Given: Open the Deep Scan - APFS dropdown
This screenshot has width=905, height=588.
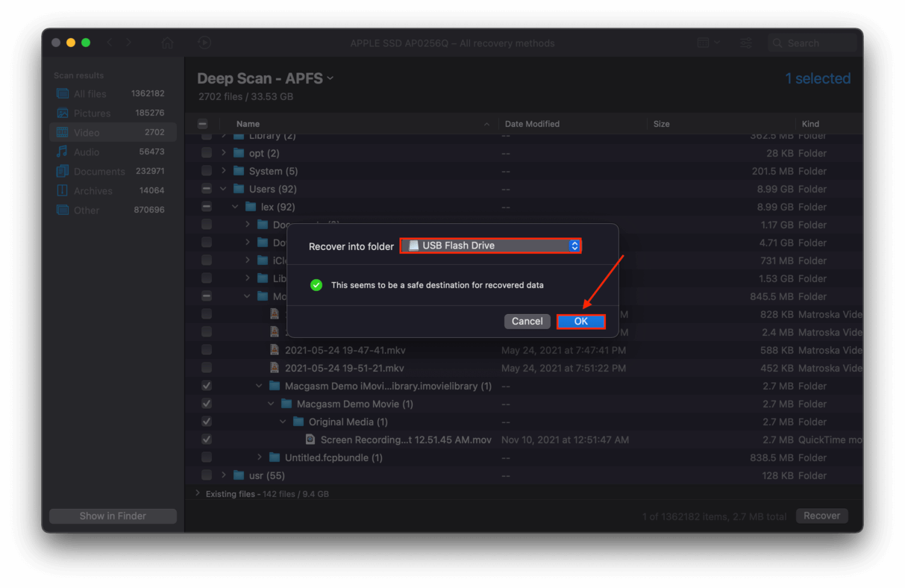Looking at the screenshot, I should pyautogui.click(x=266, y=78).
